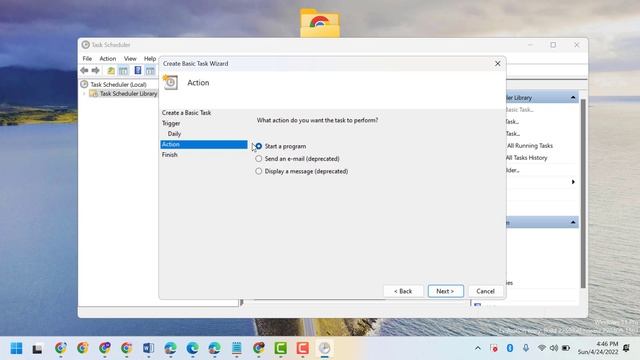
Task: Select Task Scheduler (Local) tree node
Action: click(x=118, y=84)
